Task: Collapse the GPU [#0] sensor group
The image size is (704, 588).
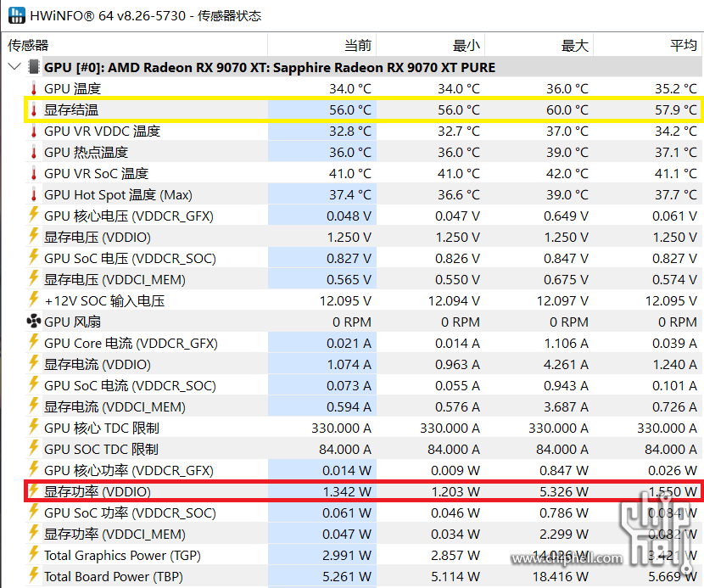Action: point(14,67)
